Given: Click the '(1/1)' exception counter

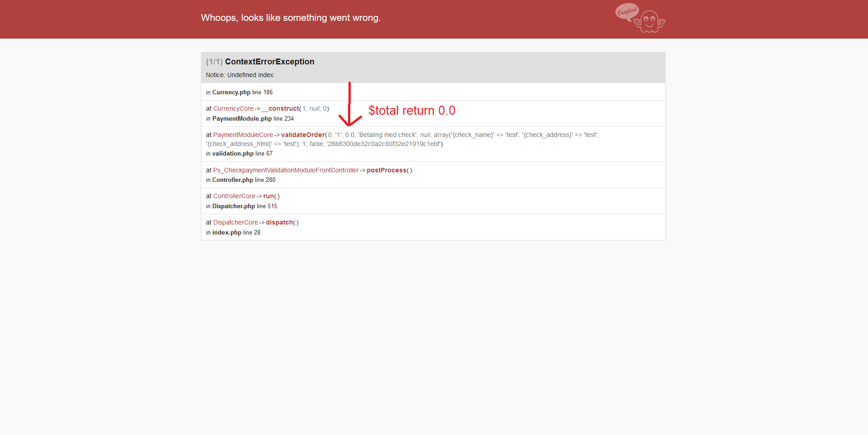Looking at the screenshot, I should pyautogui.click(x=214, y=62).
